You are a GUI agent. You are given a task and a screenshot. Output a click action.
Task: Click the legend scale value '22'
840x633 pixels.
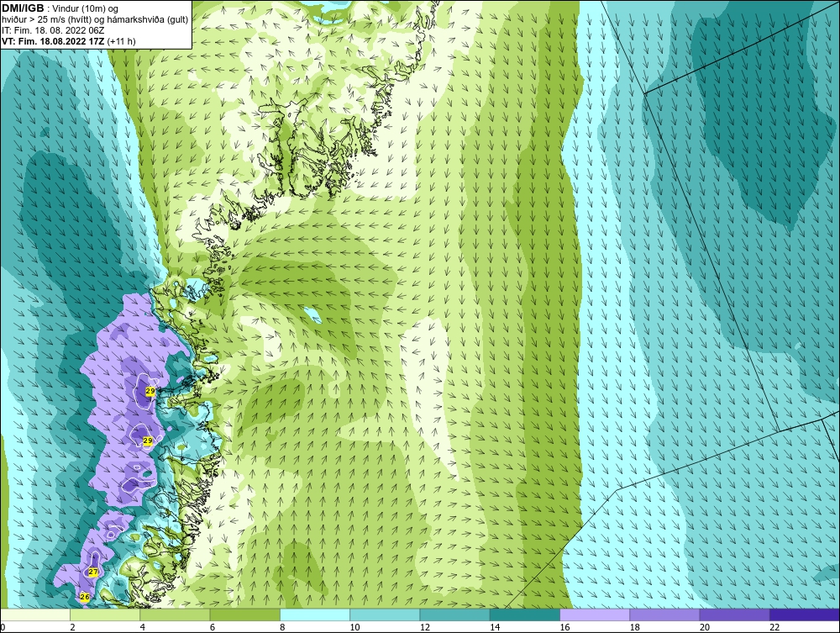pyautogui.click(x=774, y=628)
